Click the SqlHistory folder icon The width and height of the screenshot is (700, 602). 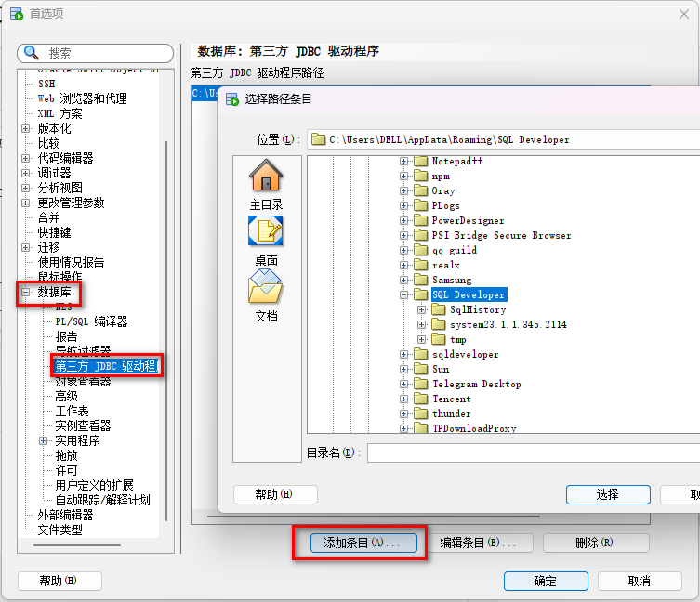pos(439,309)
